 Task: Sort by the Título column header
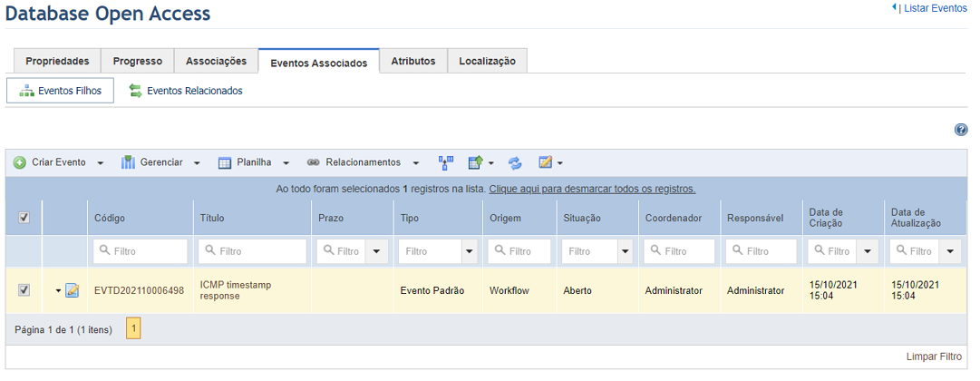point(212,219)
